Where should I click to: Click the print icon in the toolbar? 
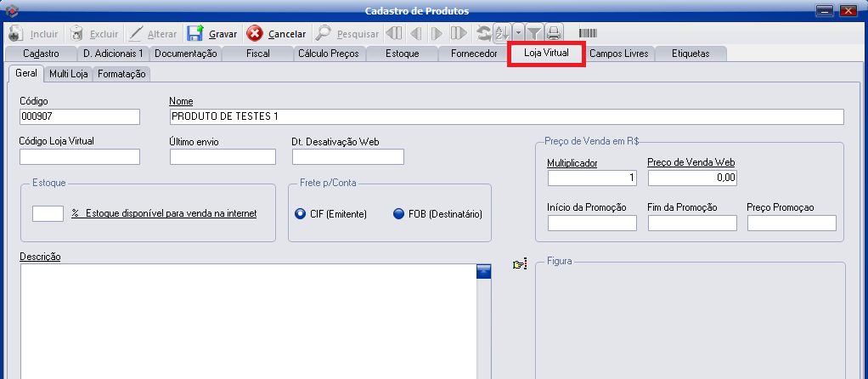(554, 34)
